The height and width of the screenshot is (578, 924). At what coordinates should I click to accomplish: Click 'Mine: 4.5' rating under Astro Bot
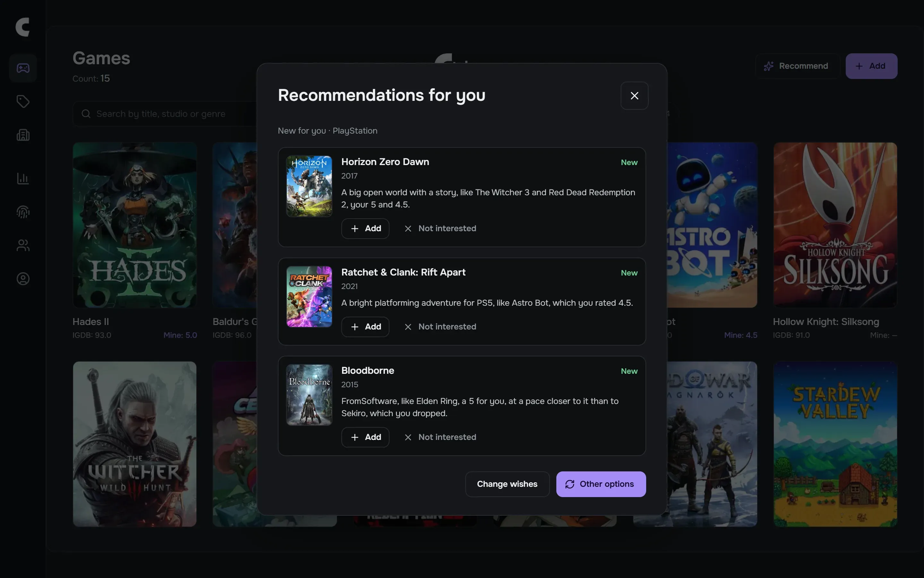[740, 335]
